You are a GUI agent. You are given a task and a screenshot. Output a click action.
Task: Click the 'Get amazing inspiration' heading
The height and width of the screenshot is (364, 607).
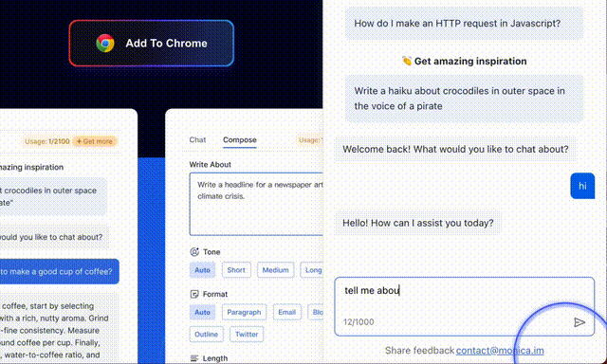pyautogui.click(x=470, y=61)
